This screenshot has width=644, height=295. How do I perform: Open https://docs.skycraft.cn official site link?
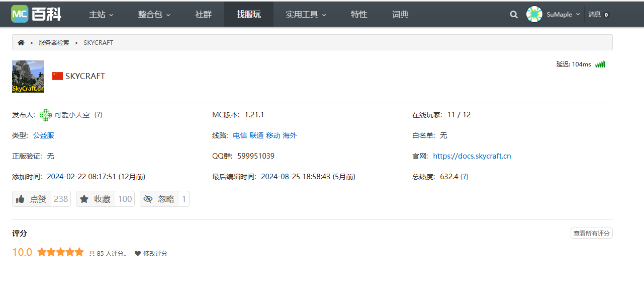click(x=472, y=156)
